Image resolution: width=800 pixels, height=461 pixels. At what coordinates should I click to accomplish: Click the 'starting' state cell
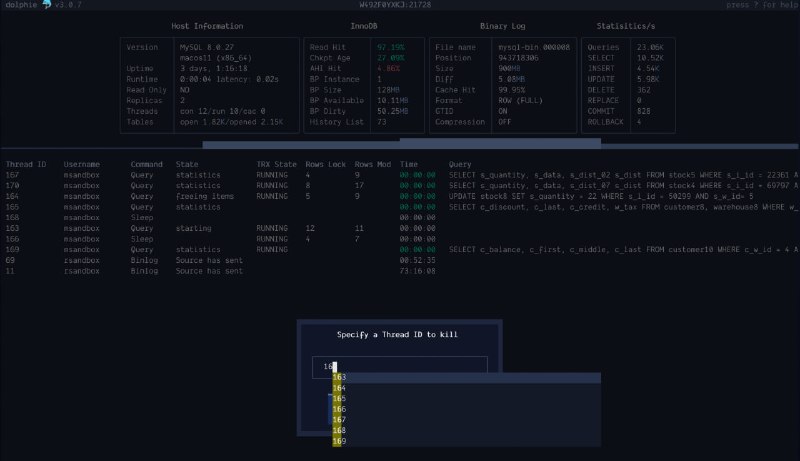pos(193,228)
